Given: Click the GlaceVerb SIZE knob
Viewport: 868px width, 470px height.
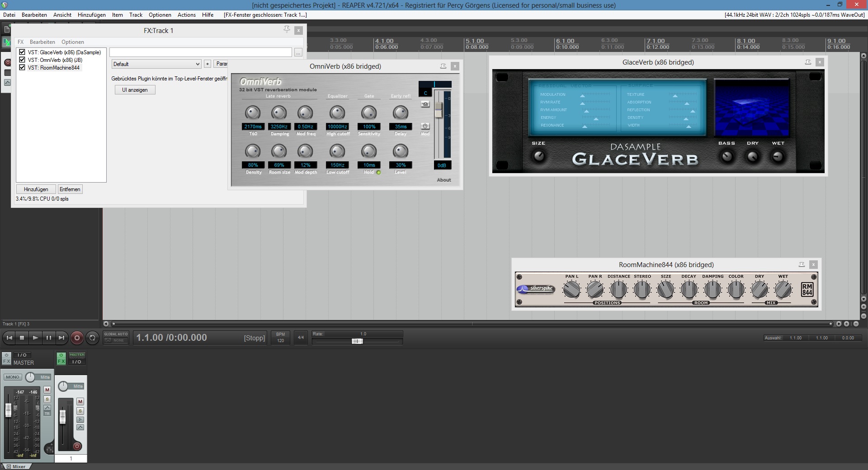Looking at the screenshot, I should pos(538,156).
